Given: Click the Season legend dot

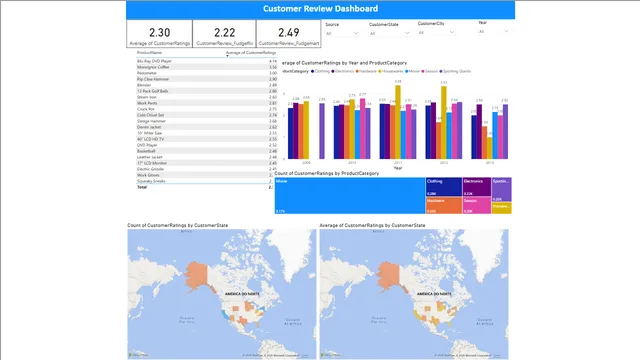Looking at the screenshot, I should 423,71.
